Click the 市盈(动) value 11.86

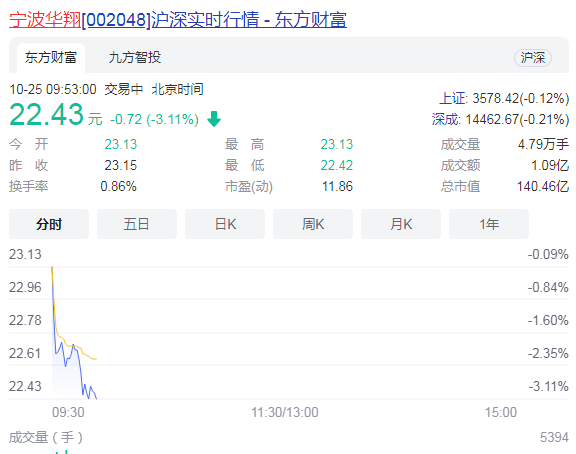point(337,186)
